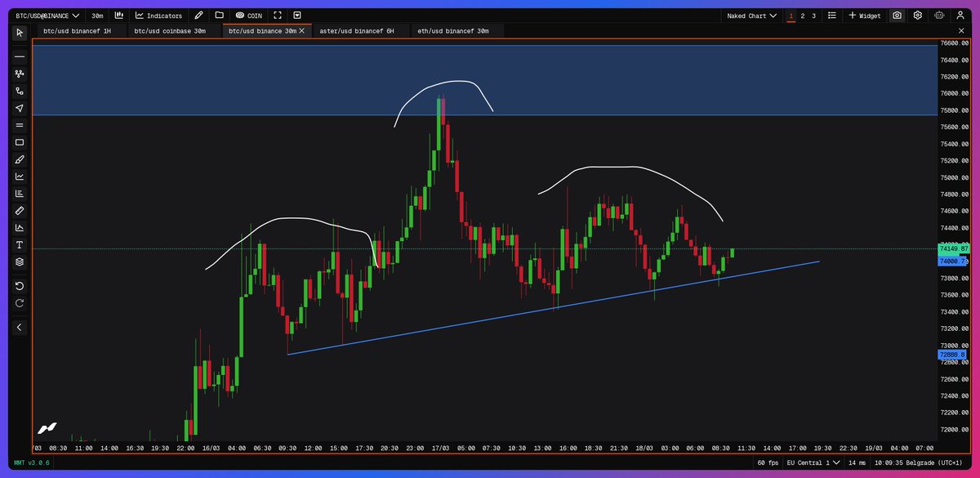
Task: Select the horizontal line drawing tool
Action: [x=20, y=56]
